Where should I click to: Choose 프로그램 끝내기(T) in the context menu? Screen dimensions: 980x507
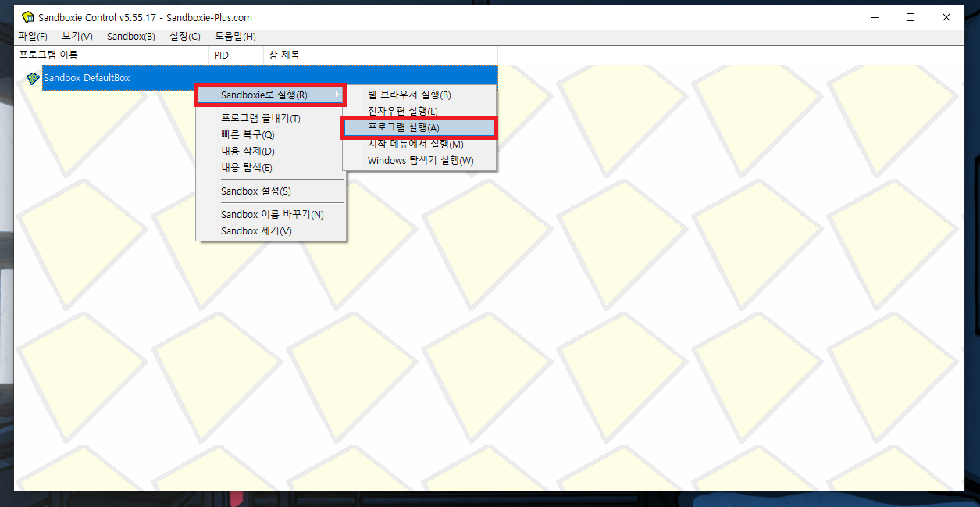[x=270, y=119]
